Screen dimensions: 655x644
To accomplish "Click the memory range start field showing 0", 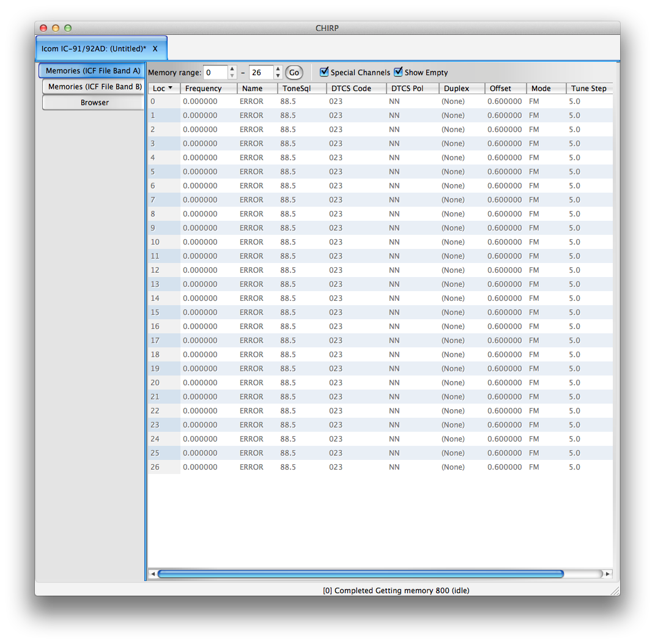I will tap(215, 73).
